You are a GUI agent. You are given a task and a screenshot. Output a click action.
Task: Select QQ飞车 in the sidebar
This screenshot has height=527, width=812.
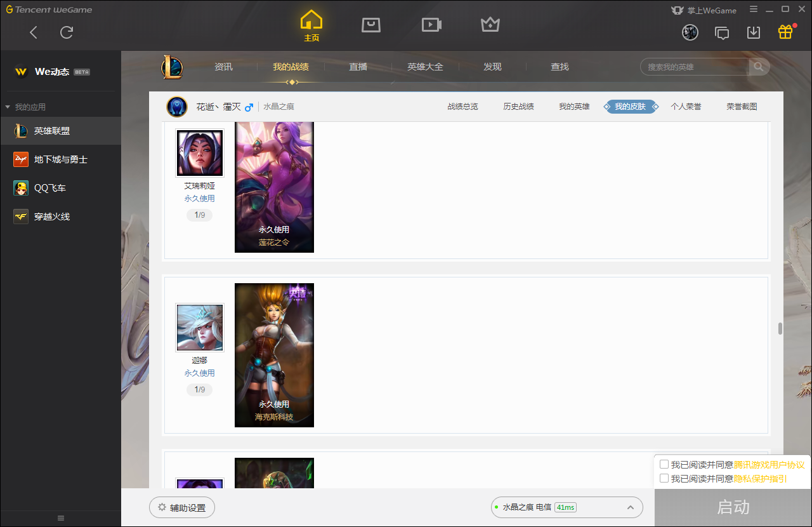pos(60,188)
